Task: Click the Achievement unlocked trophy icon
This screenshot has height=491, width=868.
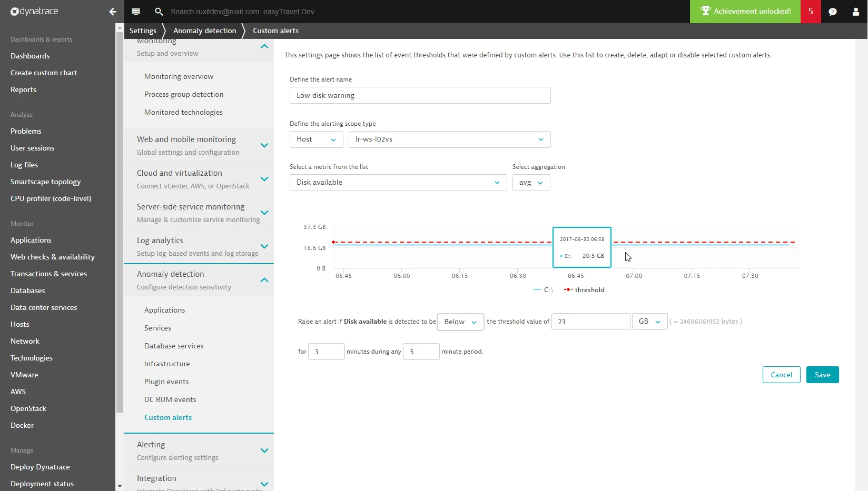Action: point(705,11)
